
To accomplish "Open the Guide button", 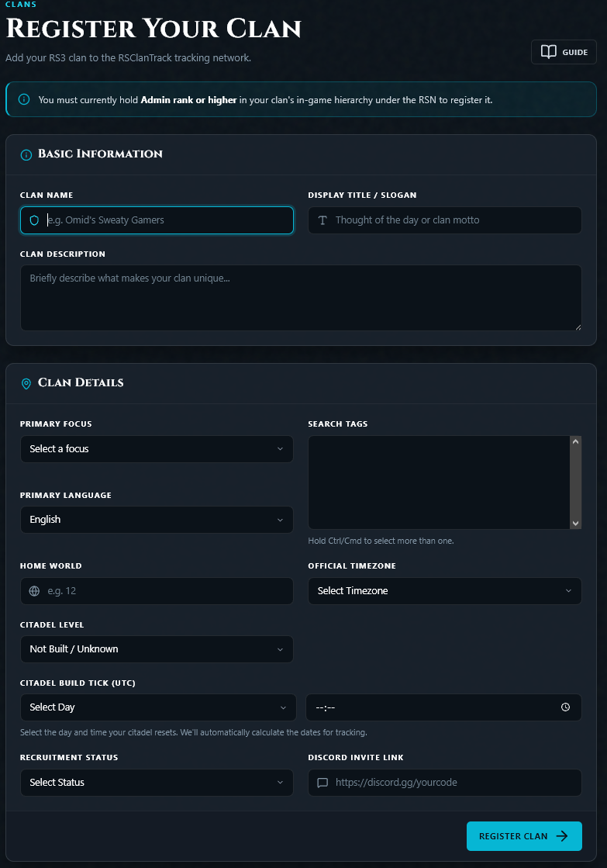I will tap(564, 52).
